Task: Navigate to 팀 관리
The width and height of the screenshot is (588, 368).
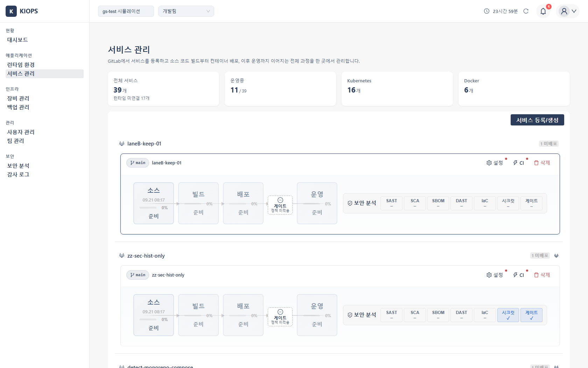Action: point(44,141)
